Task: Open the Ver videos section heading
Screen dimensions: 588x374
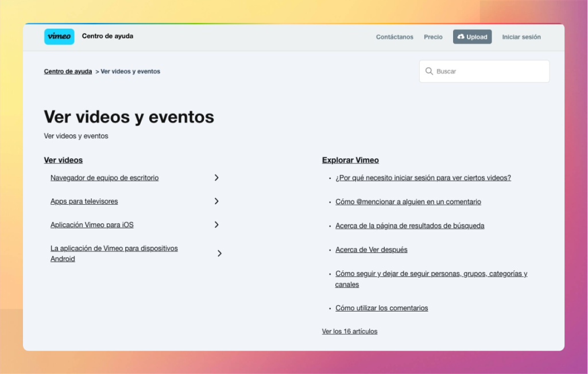Action: 63,160
